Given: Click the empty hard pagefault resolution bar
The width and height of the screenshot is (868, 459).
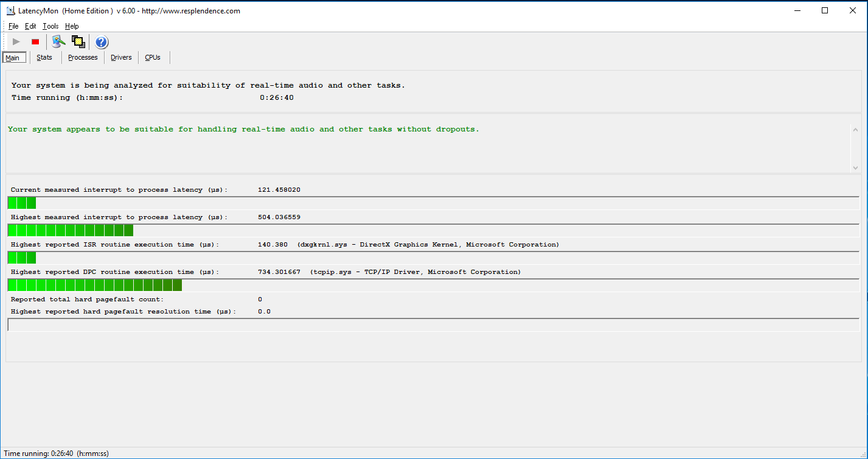Looking at the screenshot, I should tap(433, 325).
